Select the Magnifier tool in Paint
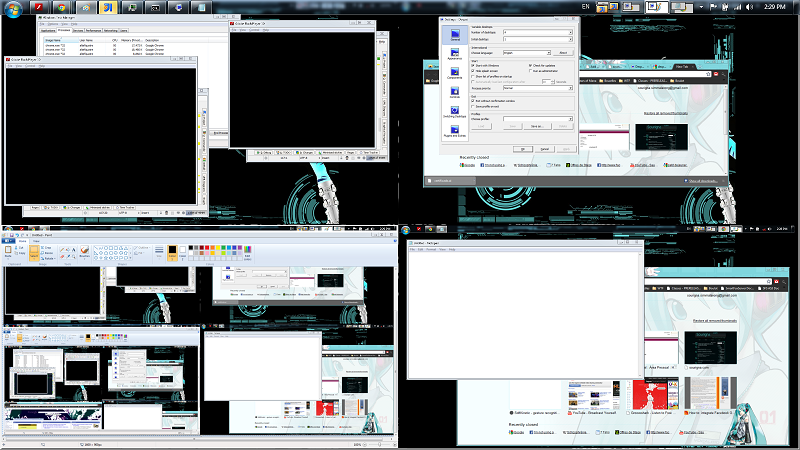Viewport: 800px width, 450px height. pyautogui.click(x=73, y=256)
